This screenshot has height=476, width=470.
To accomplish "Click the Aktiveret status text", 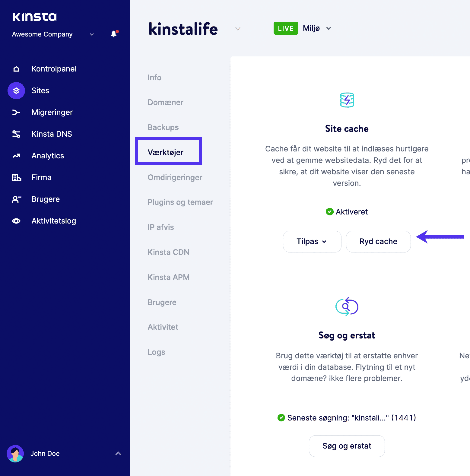I will pyautogui.click(x=352, y=212).
